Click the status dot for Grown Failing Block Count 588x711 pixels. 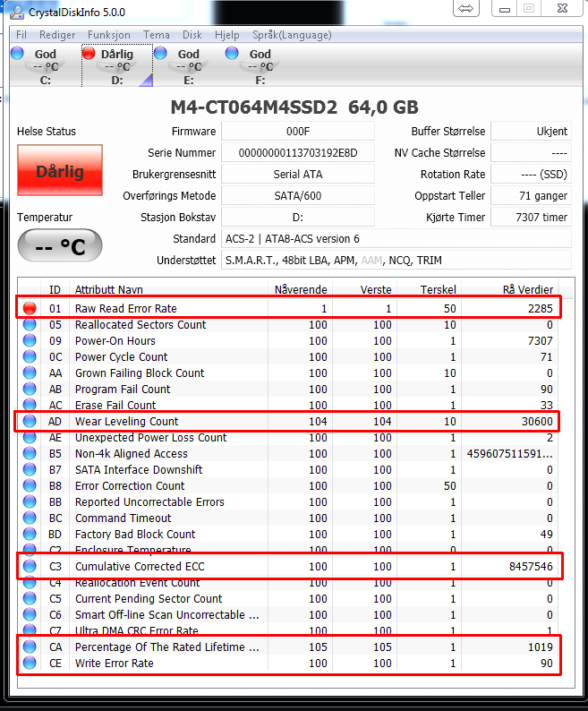tap(30, 373)
